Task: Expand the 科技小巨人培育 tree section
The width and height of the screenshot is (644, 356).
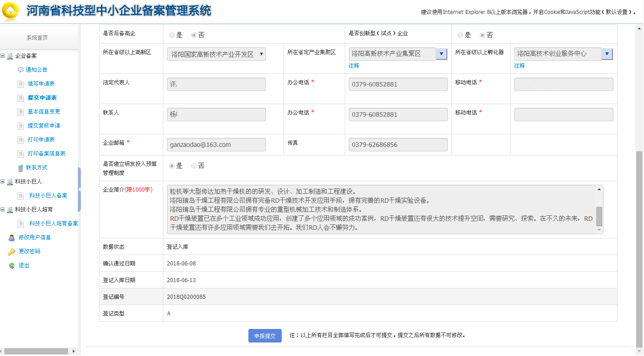Action: 4,209
